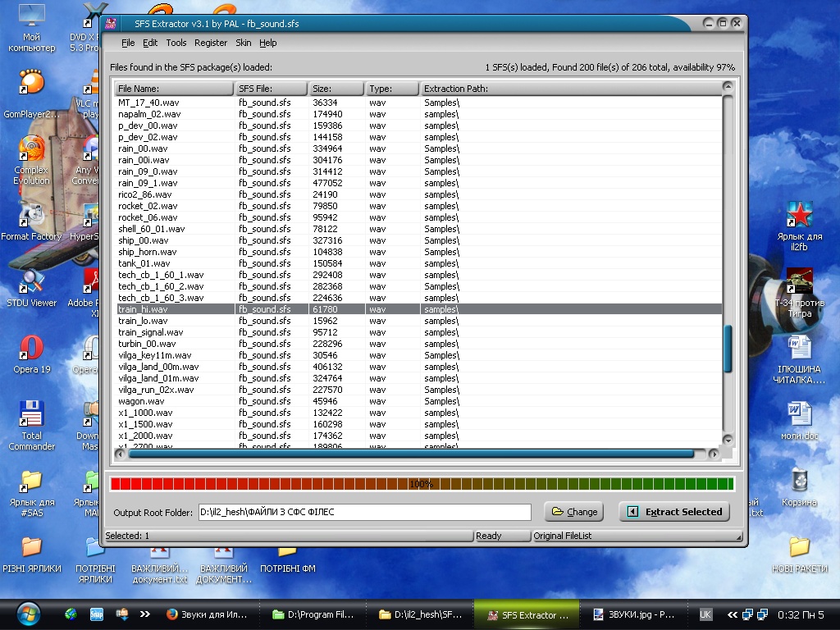Open the Tools menu
Viewport: 840px width, 630px height.
[x=176, y=43]
